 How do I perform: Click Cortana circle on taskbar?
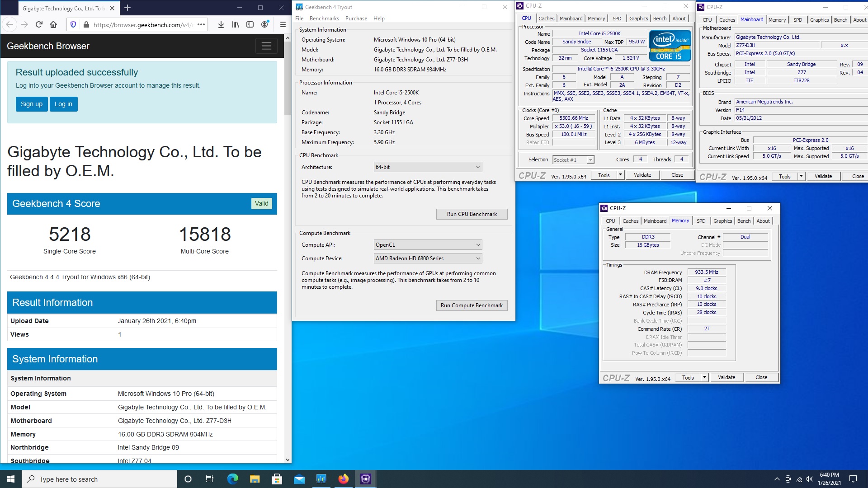click(188, 479)
